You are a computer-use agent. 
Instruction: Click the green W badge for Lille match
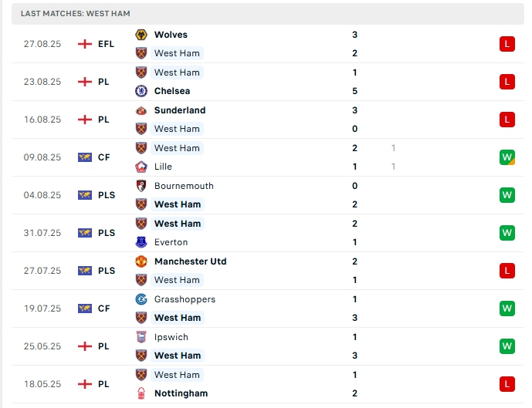tap(507, 157)
